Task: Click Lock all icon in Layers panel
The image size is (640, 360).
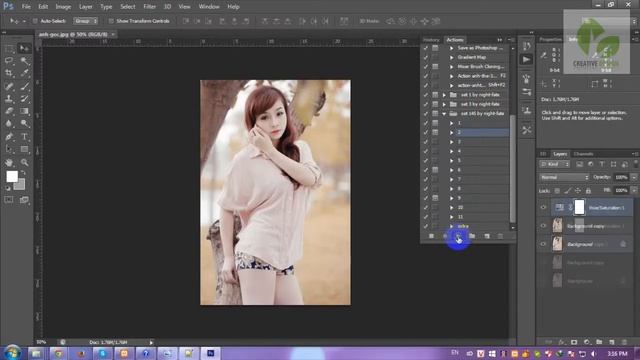Action: pyautogui.click(x=588, y=191)
